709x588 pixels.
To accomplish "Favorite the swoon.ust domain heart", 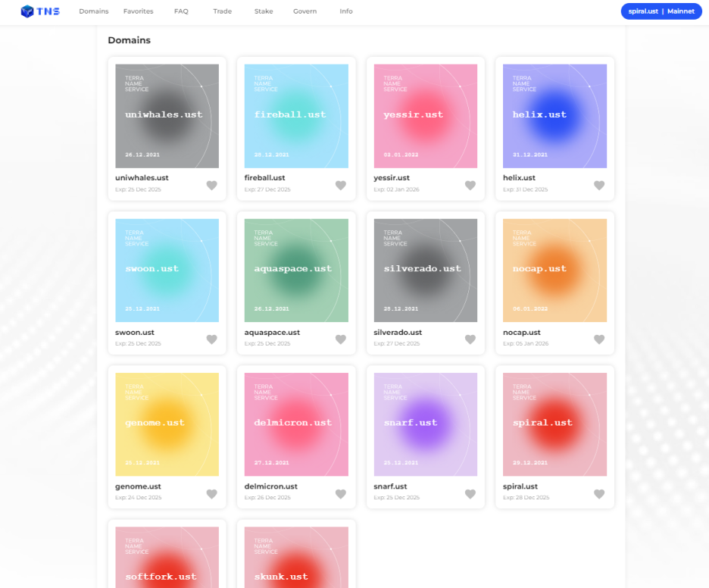I will click(x=211, y=339).
